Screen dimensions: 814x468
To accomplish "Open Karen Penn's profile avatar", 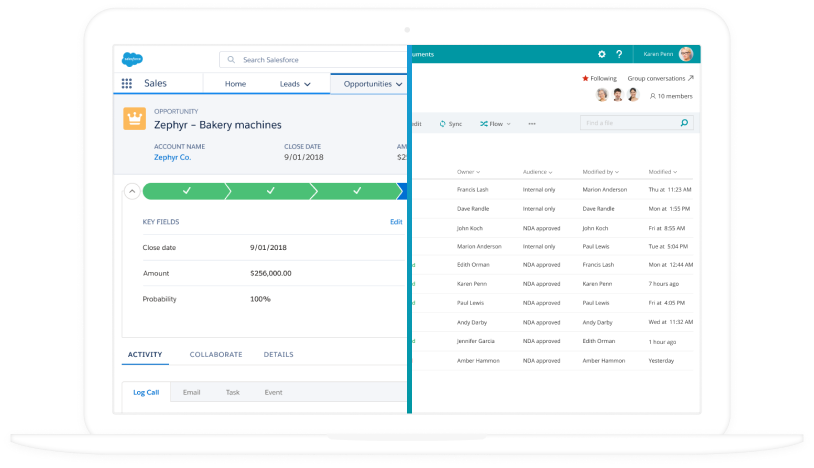I will pos(686,54).
